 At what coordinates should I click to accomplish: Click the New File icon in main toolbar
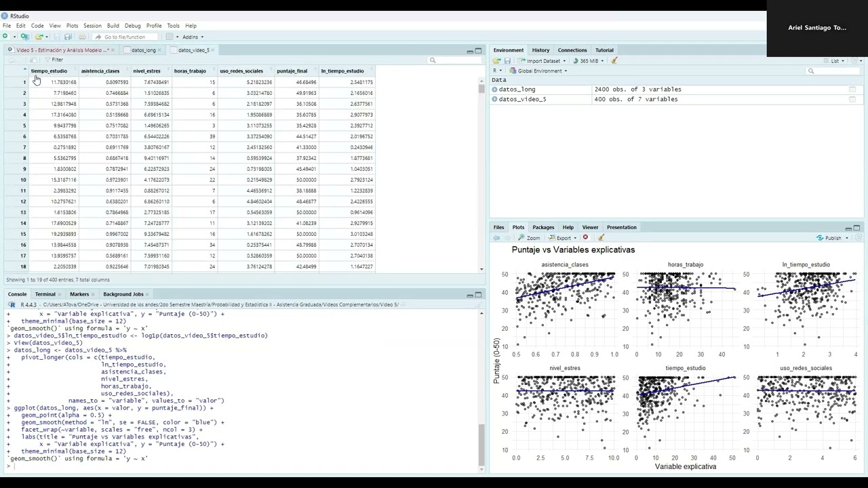click(5, 37)
